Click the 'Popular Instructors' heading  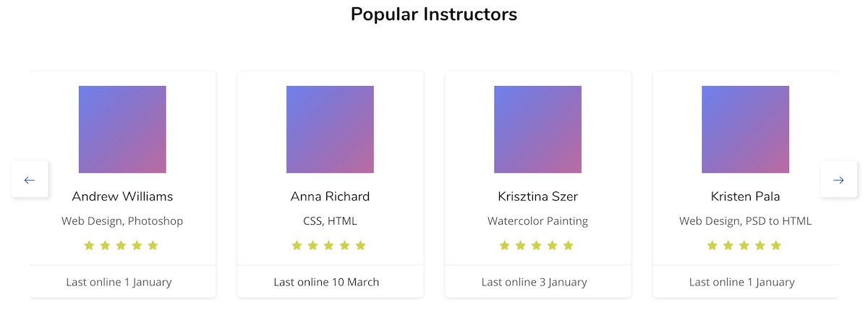tap(434, 14)
